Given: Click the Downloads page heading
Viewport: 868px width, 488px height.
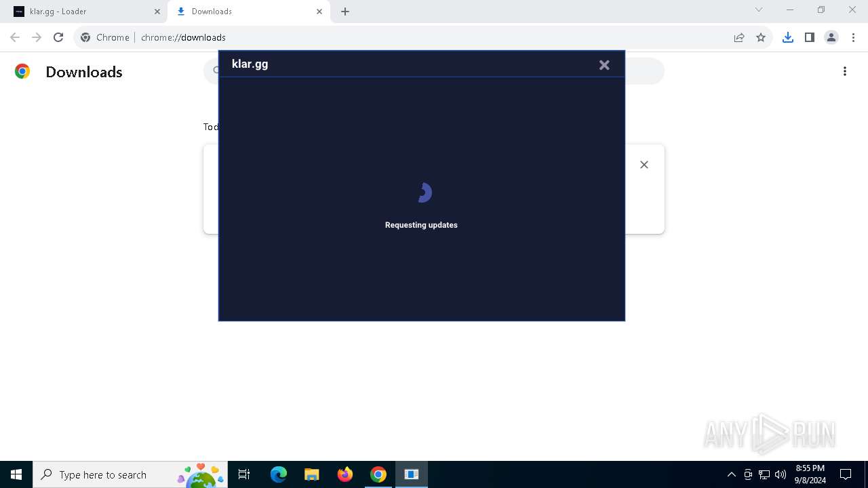Looking at the screenshot, I should (x=84, y=72).
